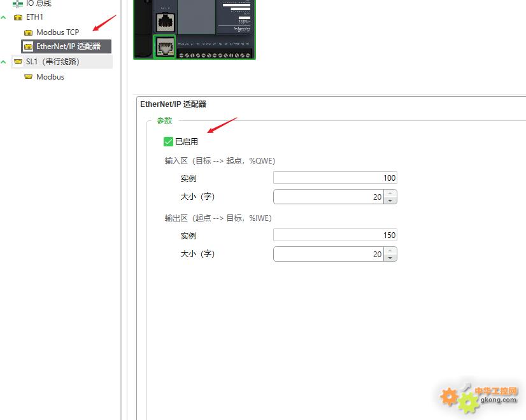Select the EtherNet/IP 适配器 tree item

pos(66,46)
